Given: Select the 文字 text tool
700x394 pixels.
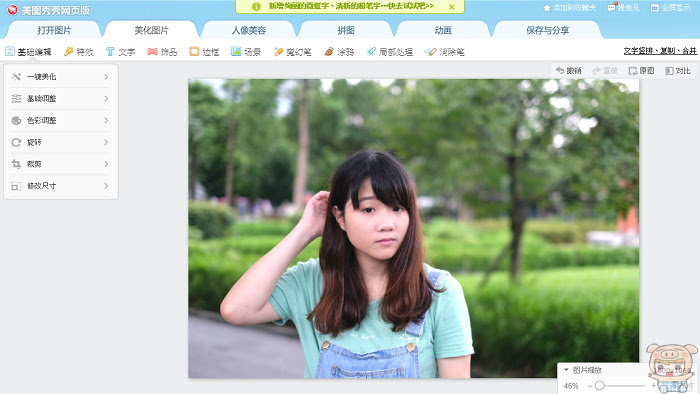Looking at the screenshot, I should click(121, 52).
